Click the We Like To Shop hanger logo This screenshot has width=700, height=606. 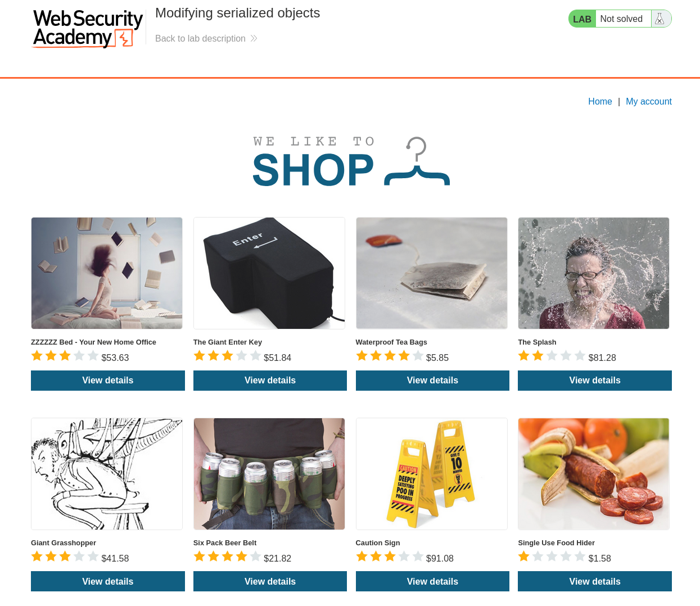(x=351, y=162)
